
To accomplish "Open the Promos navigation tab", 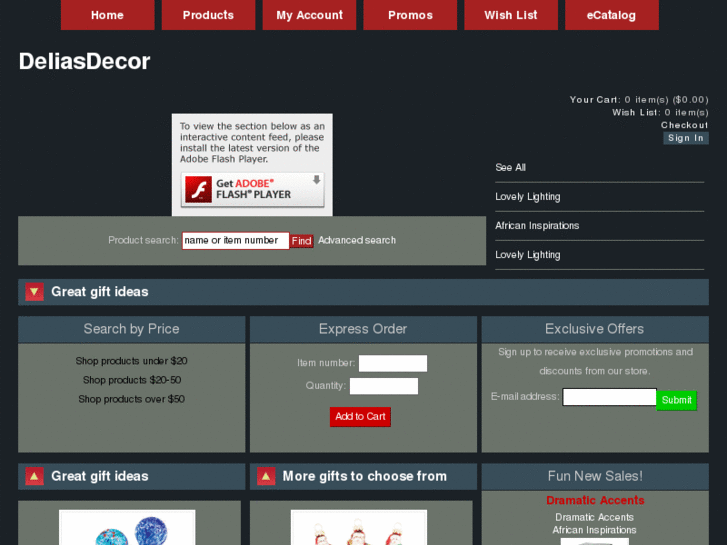I will [x=410, y=15].
